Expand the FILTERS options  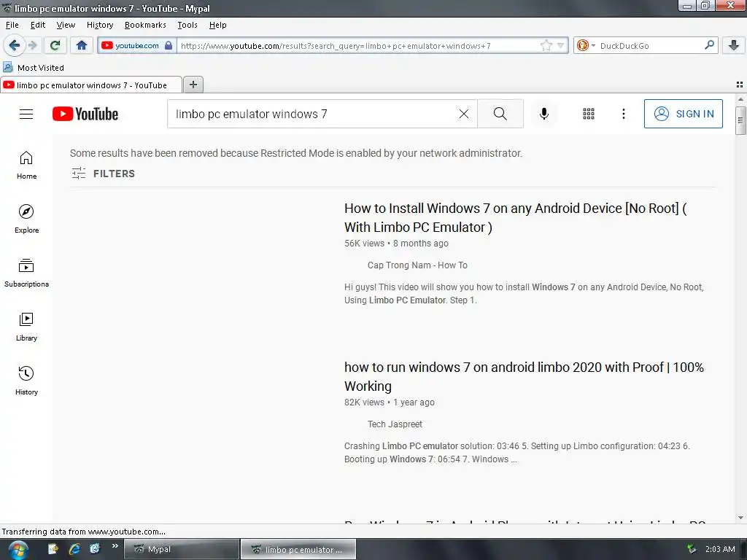tap(104, 174)
